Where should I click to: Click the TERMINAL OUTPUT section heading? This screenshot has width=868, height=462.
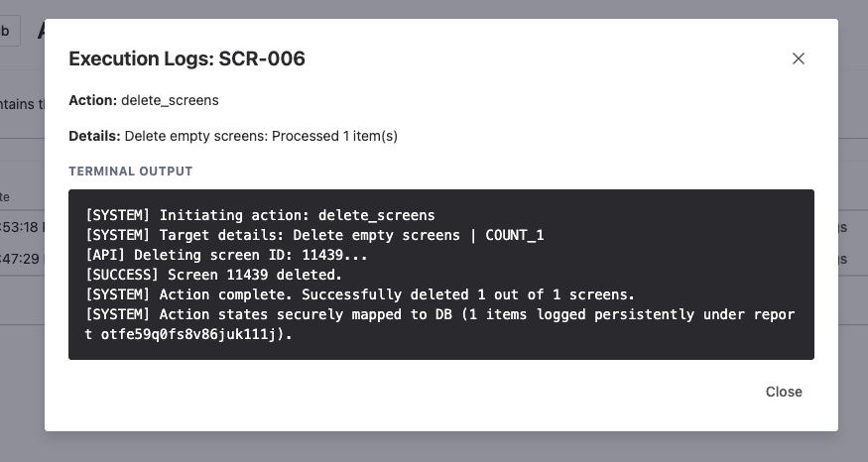(x=130, y=172)
